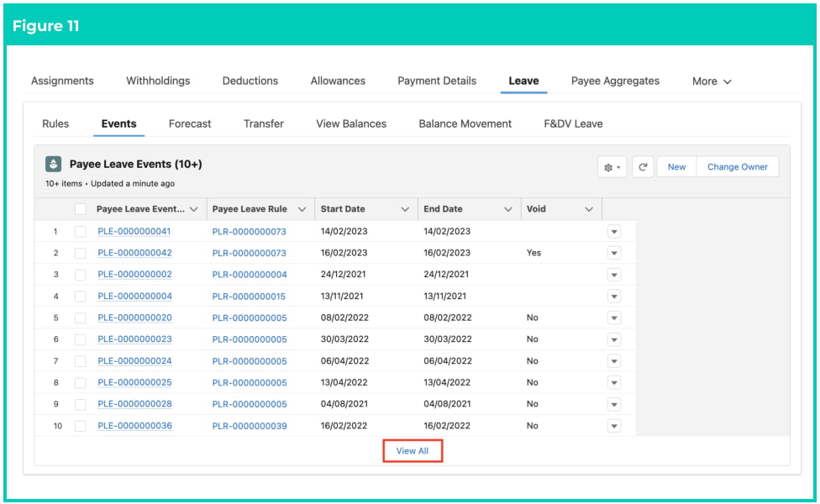
Task: Open the Transfer sub-tab
Action: tap(264, 124)
